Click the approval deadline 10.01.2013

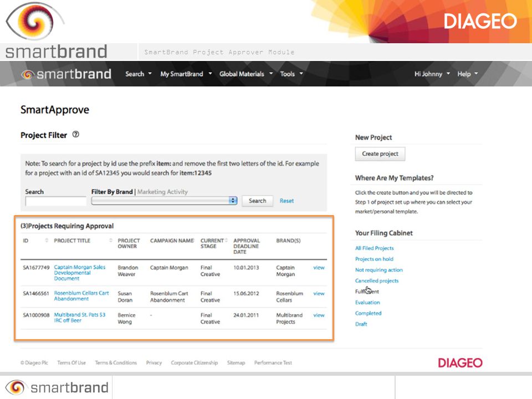coord(246,267)
